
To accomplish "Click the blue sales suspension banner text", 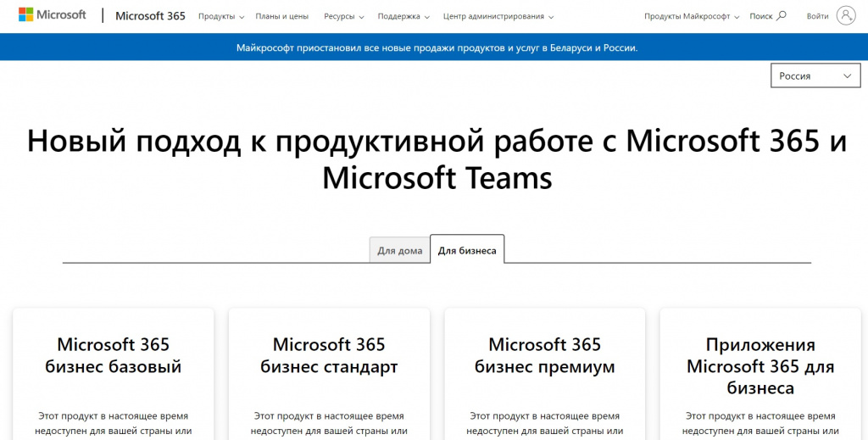I will point(437,47).
